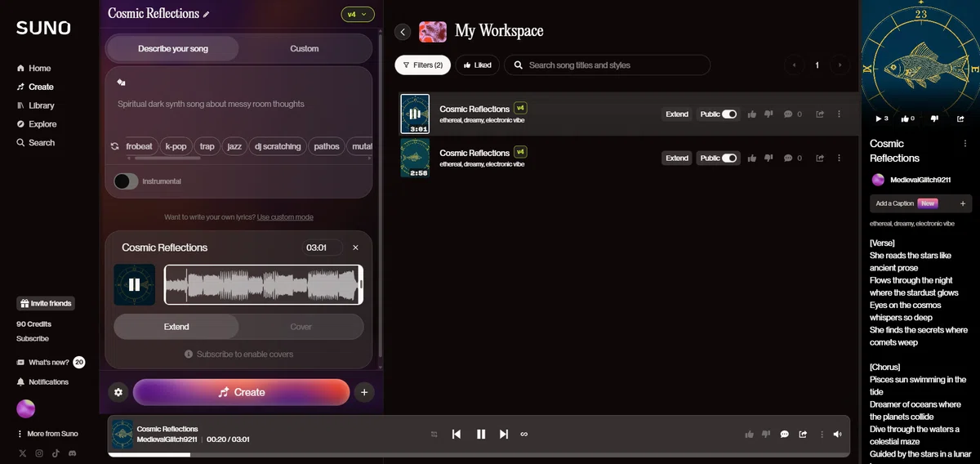The width and height of the screenshot is (980, 464).
Task: Switch to the Custom tab
Action: [x=305, y=48]
